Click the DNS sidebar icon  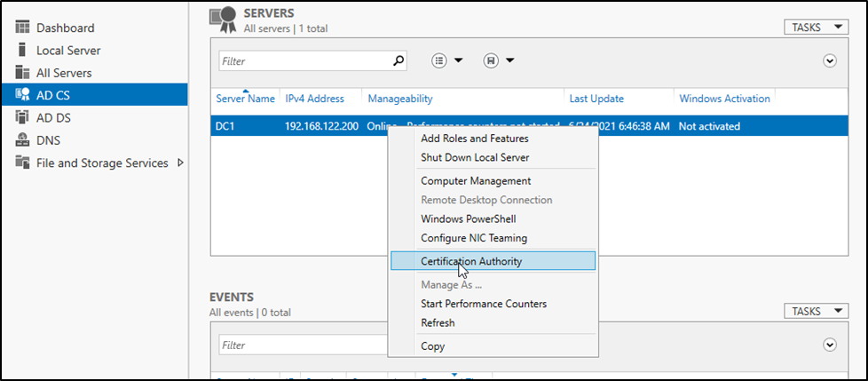pos(23,140)
